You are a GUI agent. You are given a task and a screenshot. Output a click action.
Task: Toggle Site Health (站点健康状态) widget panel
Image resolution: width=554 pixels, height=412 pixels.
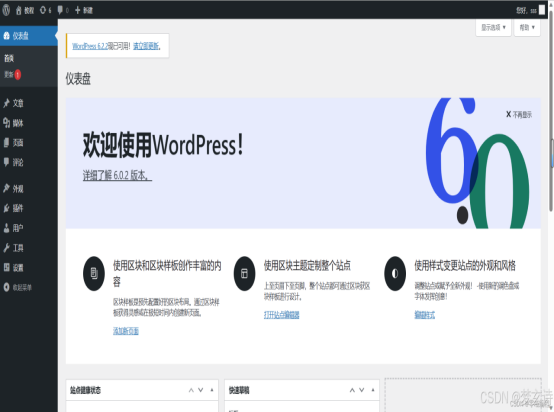(x=212, y=390)
